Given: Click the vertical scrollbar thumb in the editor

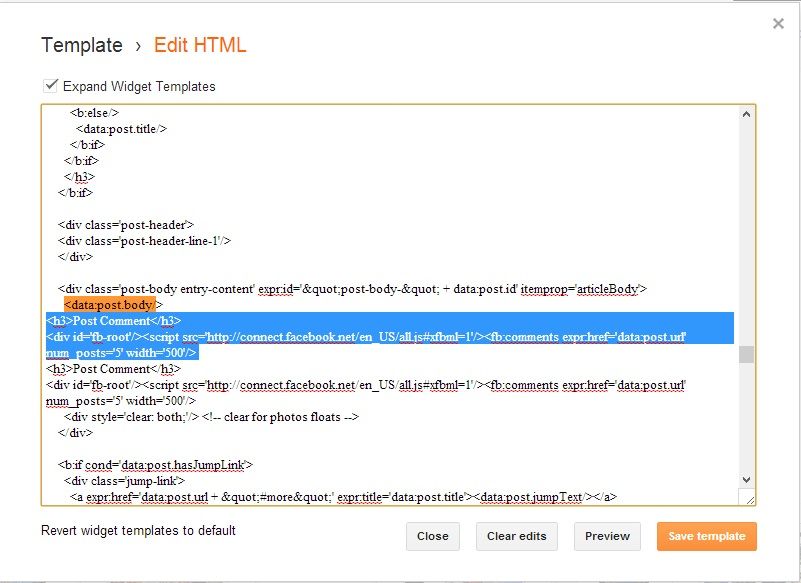Looking at the screenshot, I should 746,354.
